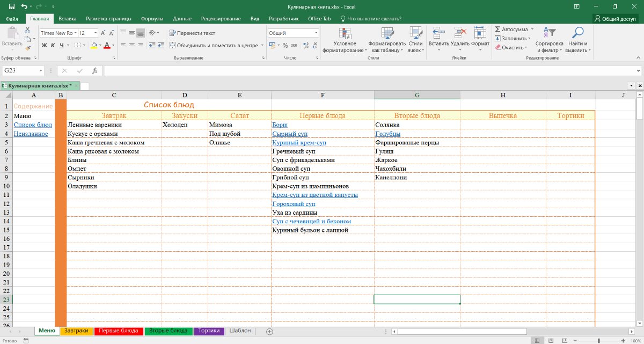
Task: Open the Name Box dropdown arrow
Action: 41,71
